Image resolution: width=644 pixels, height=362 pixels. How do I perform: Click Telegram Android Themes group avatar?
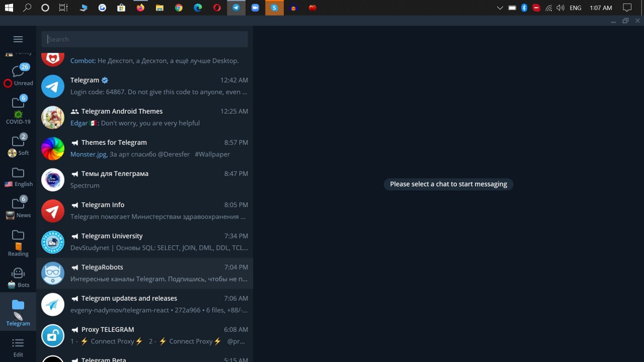pos(53,117)
